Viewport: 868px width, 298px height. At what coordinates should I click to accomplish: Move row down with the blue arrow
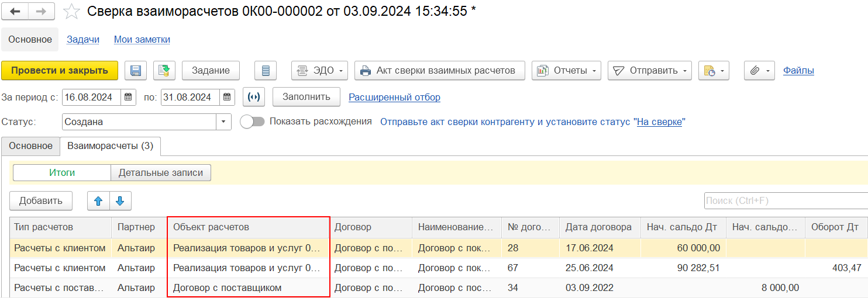click(120, 201)
